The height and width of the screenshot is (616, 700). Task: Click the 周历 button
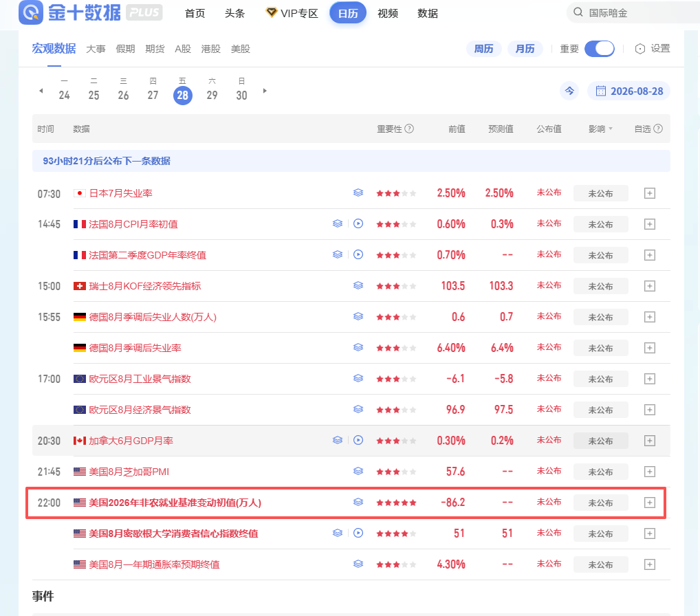pos(484,49)
